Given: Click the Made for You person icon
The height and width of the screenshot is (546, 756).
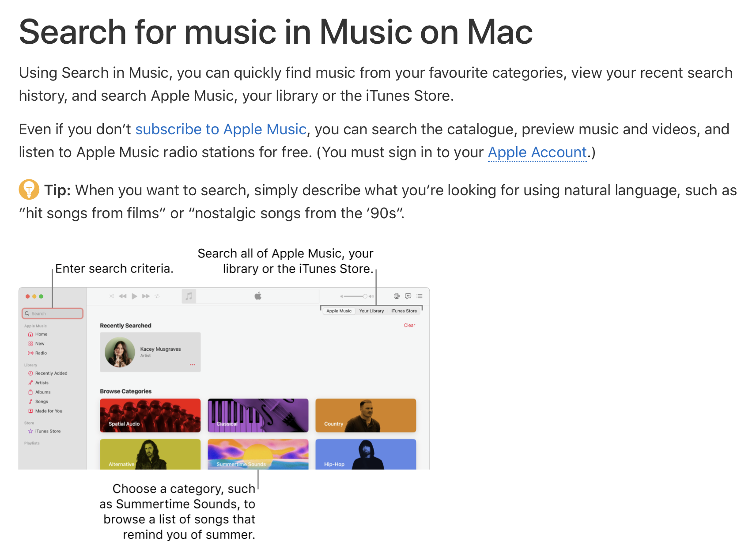Looking at the screenshot, I should 30,411.
